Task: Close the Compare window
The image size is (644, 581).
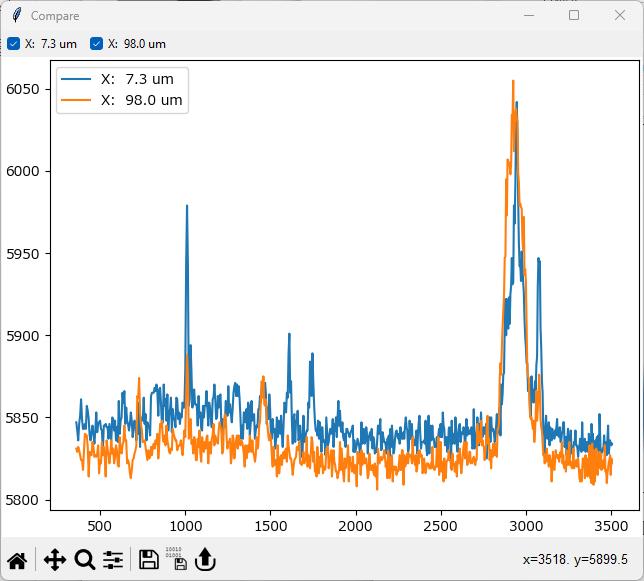Action: (620, 16)
